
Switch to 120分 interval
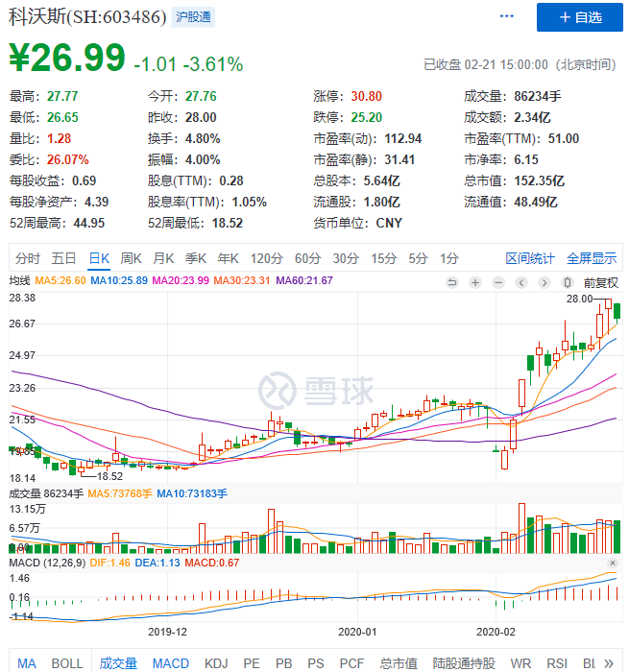coord(267,258)
